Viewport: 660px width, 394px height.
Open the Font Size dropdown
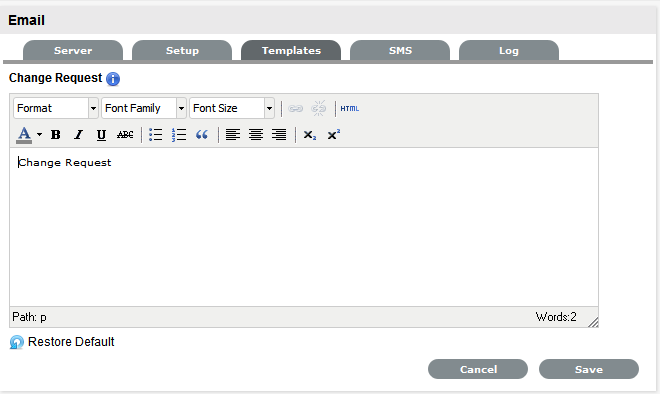point(232,108)
